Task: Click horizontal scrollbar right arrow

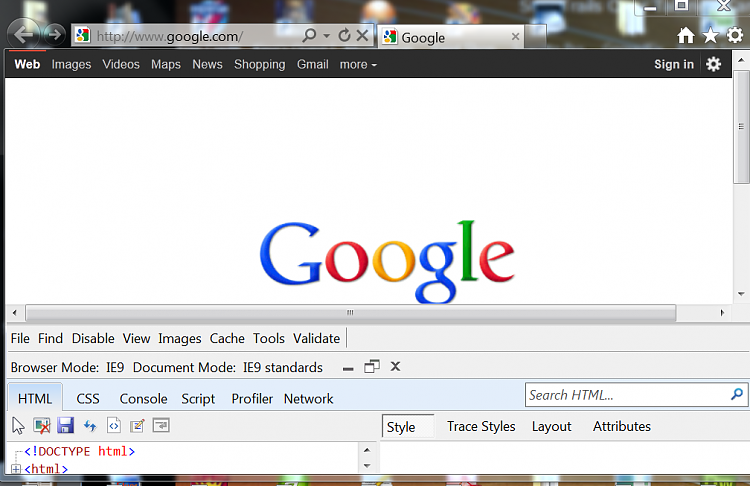Action: tap(722, 313)
